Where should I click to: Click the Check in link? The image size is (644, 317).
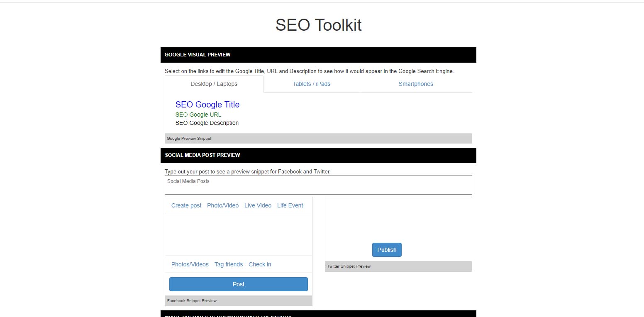[x=260, y=264]
